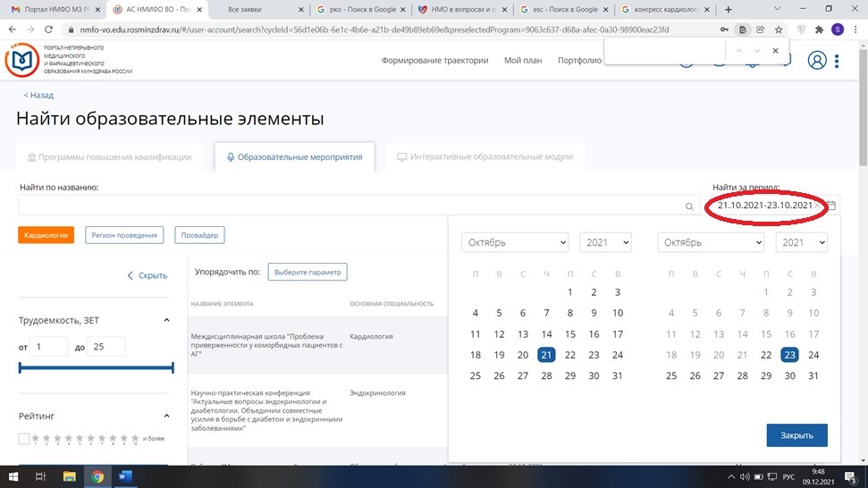868x488 pixels.
Task: Open the user profile avatar icon
Action: tap(816, 61)
